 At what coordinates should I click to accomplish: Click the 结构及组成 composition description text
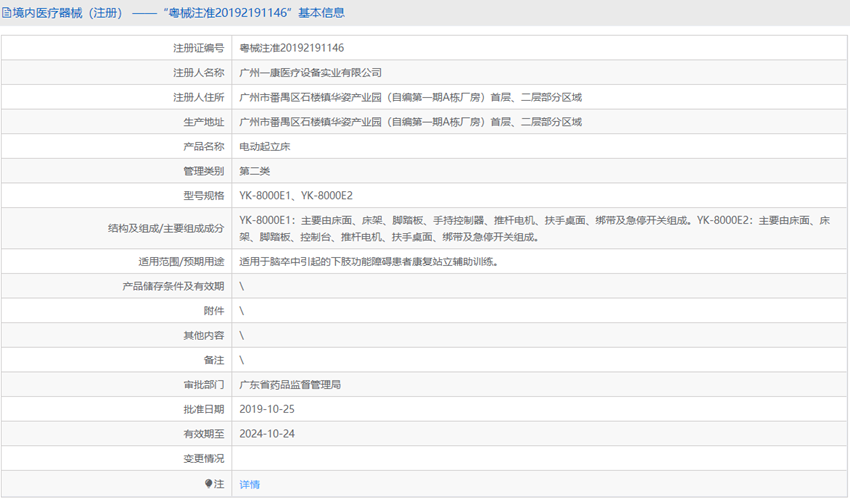pos(535,228)
